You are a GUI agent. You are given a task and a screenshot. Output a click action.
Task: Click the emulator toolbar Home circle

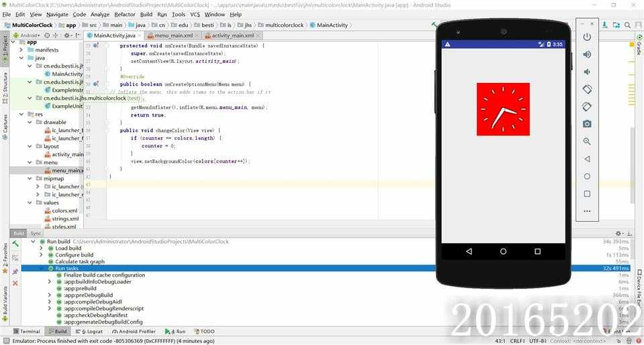pyautogui.click(x=587, y=176)
